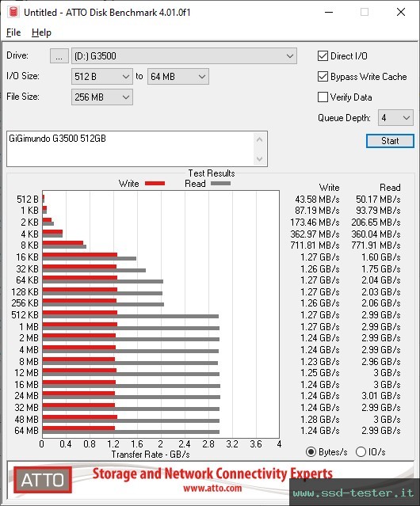Open the Drive selection dropdown (D:) G3500
420x506 pixels.
[184, 56]
